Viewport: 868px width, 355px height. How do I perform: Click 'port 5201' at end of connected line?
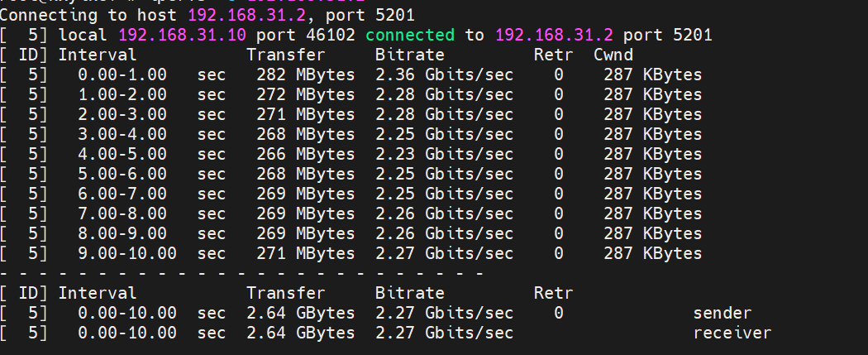(668, 35)
